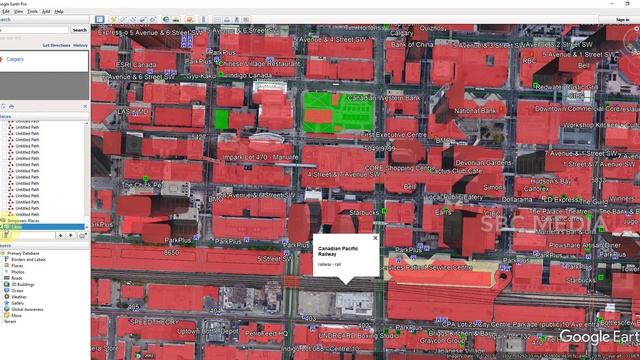Select the highlighted blue row in Places

pos(42,227)
